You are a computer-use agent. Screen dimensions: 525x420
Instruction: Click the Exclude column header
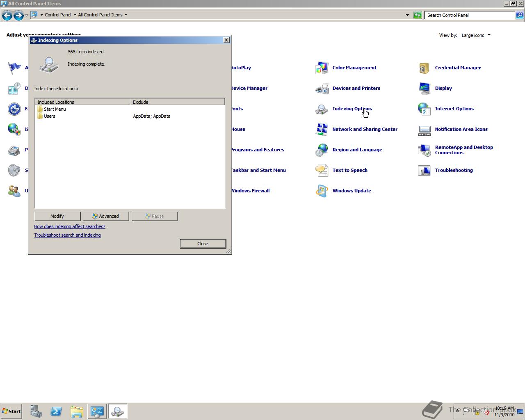(x=178, y=102)
